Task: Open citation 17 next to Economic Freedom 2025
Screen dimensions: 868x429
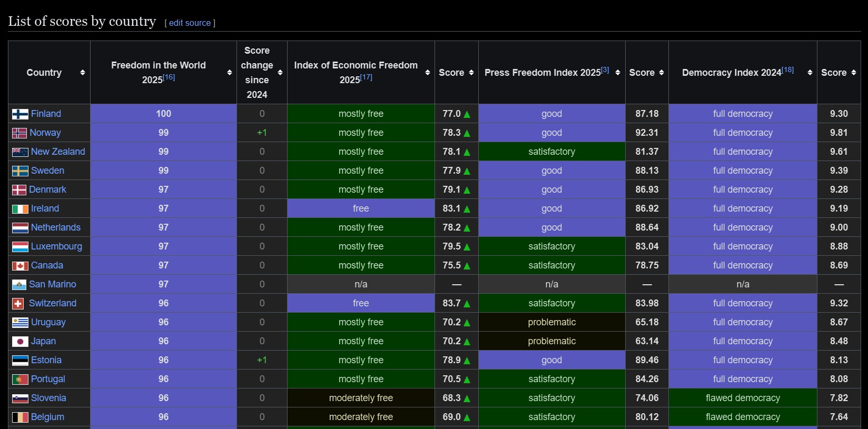Action: (366, 77)
